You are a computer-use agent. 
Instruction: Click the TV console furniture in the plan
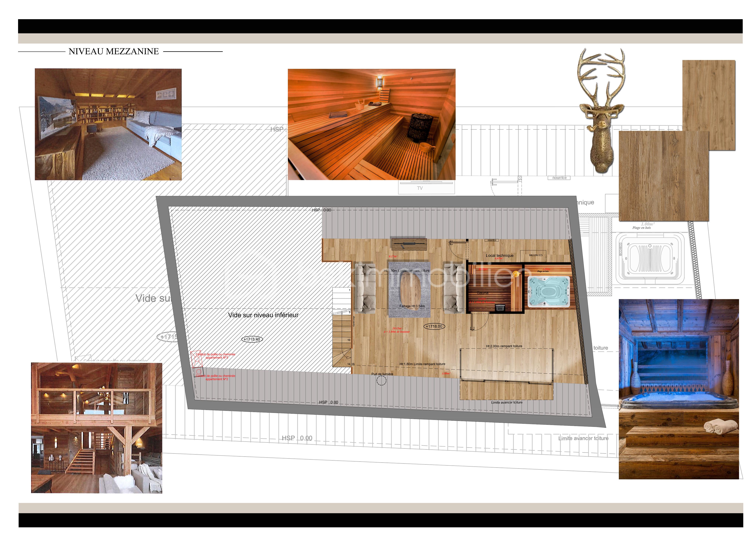coord(409,244)
